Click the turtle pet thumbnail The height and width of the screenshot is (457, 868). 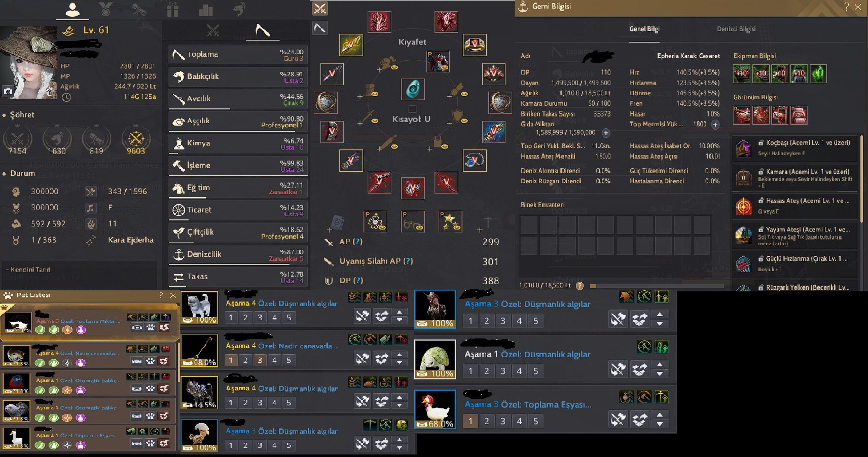pos(435,359)
